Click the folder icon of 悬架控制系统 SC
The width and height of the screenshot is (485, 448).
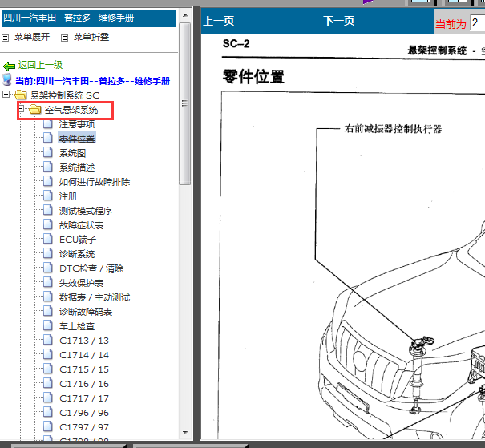[x=20, y=95]
